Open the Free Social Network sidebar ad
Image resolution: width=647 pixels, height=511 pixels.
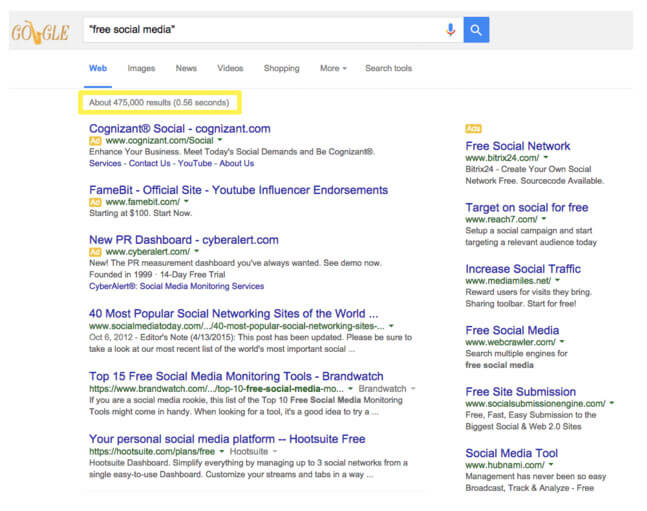coord(518,146)
